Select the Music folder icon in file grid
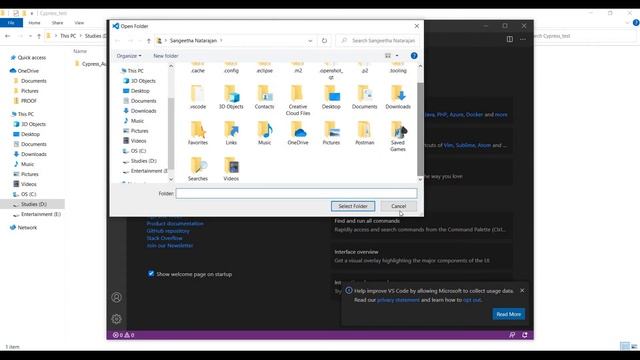Image resolution: width=640 pixels, height=360 pixels. tap(264, 133)
